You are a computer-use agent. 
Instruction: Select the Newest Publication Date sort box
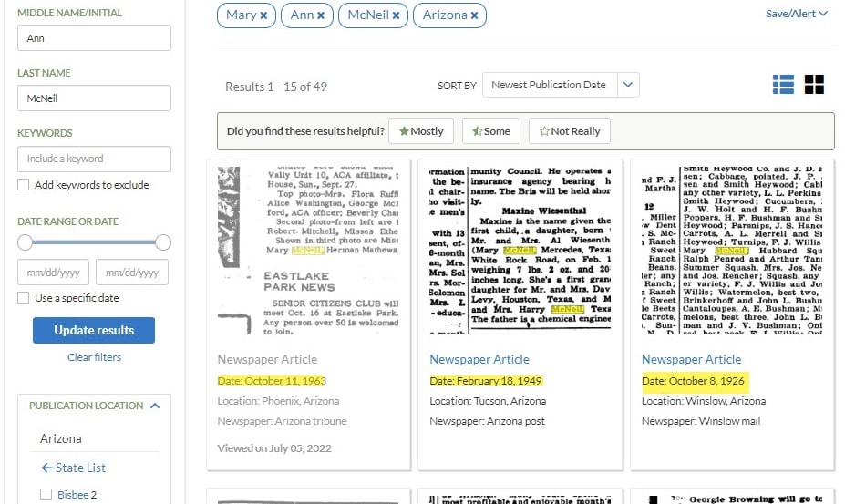click(x=550, y=85)
